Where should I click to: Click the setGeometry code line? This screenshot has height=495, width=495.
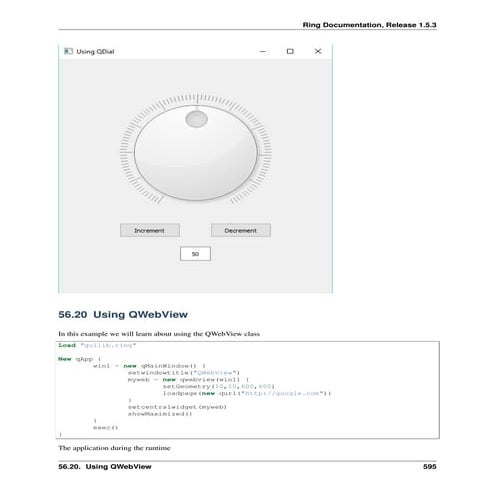tap(219, 386)
